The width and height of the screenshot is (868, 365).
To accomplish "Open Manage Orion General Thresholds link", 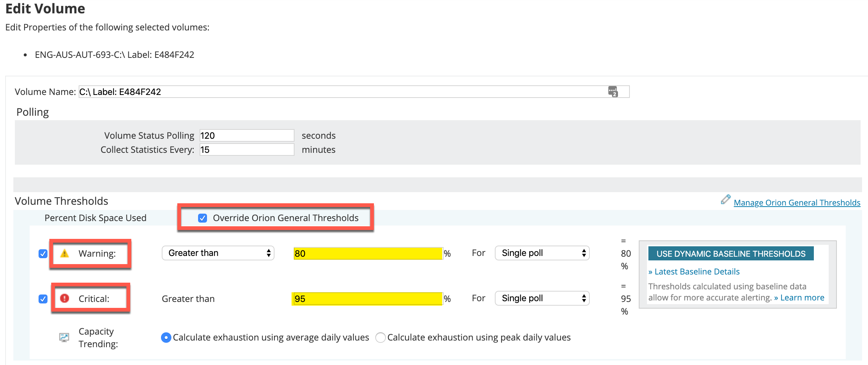I will (797, 203).
